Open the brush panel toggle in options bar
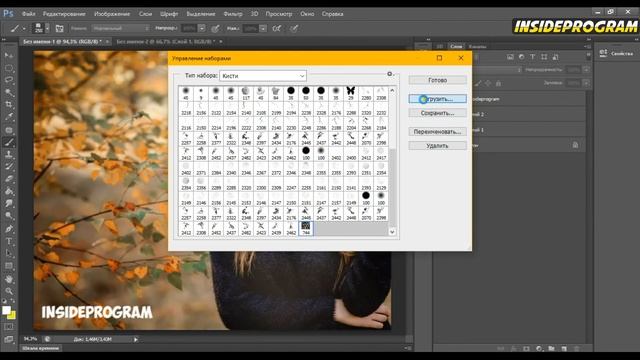This screenshot has width=640, height=360. [60, 29]
